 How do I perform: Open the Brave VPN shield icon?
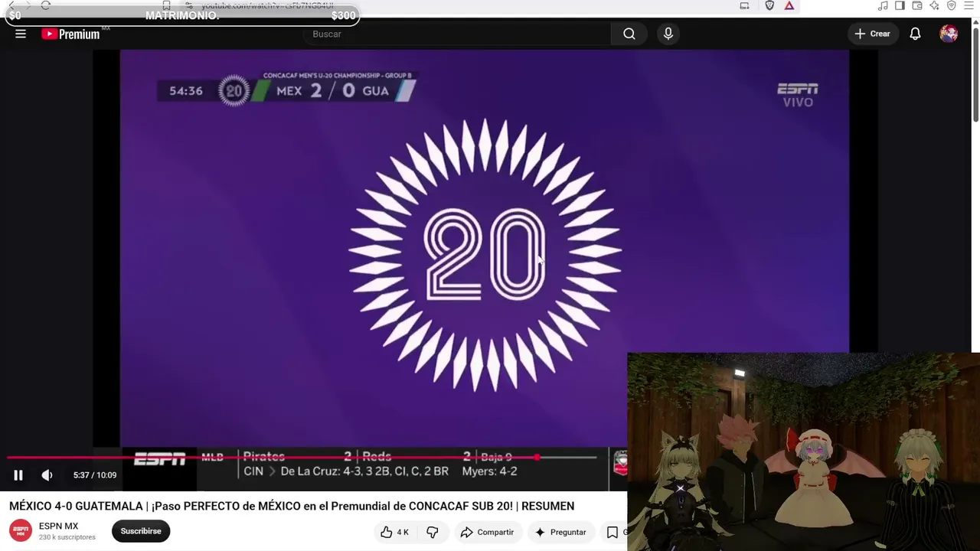click(x=952, y=5)
